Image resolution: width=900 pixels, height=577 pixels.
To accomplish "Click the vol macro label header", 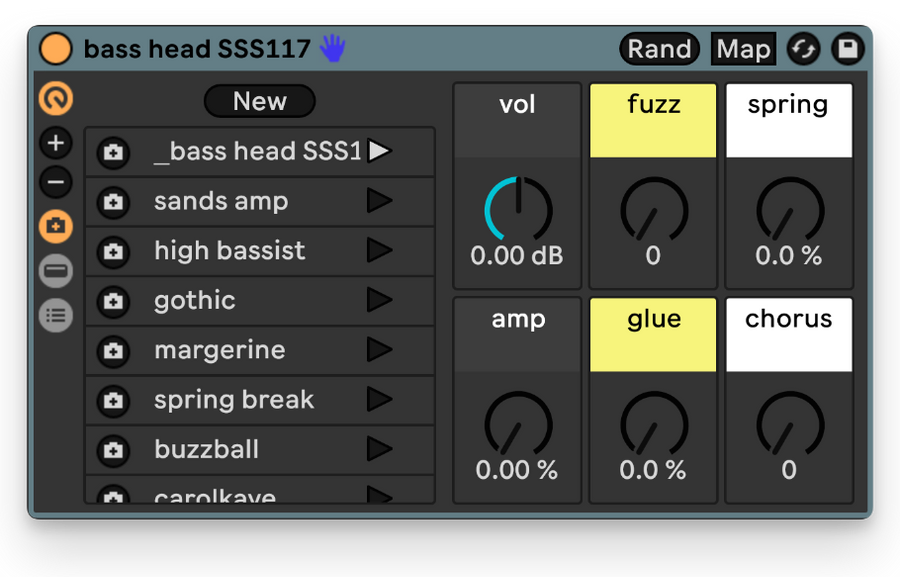I will tap(517, 121).
